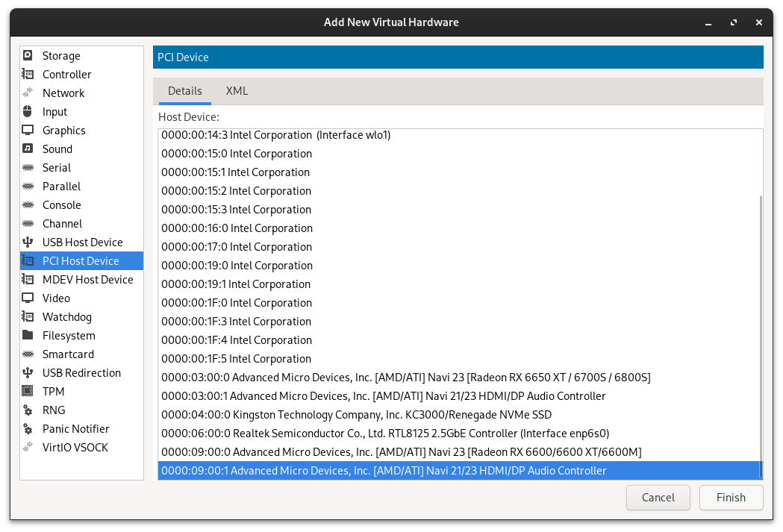Click the Storage disk icon
The width and height of the screenshot is (783, 532).
click(28, 55)
